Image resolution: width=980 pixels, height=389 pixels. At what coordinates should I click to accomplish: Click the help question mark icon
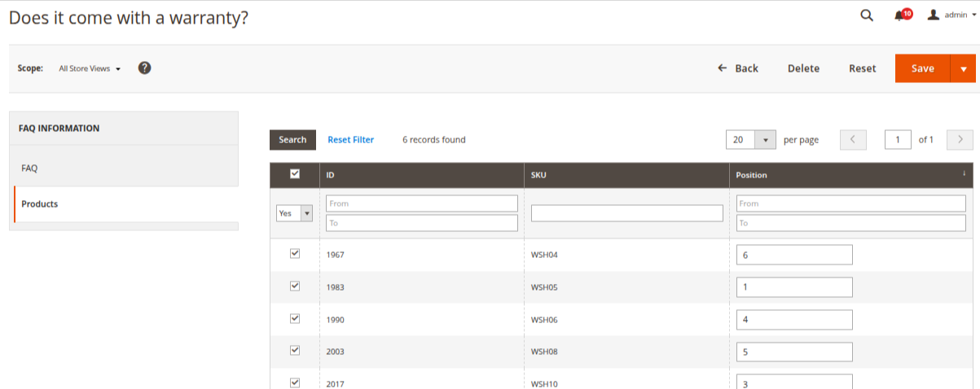coord(144,68)
